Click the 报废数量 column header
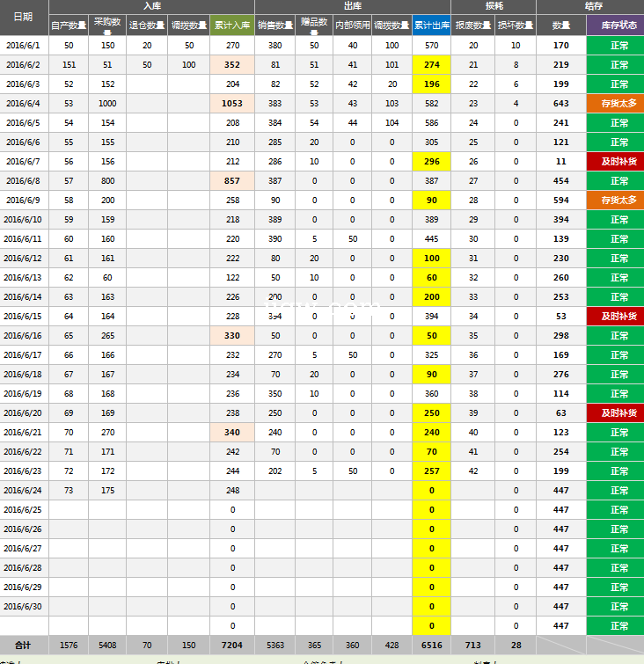The image size is (644, 664). [x=473, y=26]
